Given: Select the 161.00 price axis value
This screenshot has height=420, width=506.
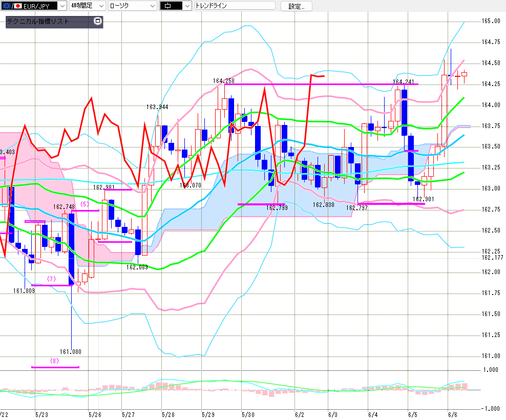Looking at the screenshot, I should click(491, 356).
